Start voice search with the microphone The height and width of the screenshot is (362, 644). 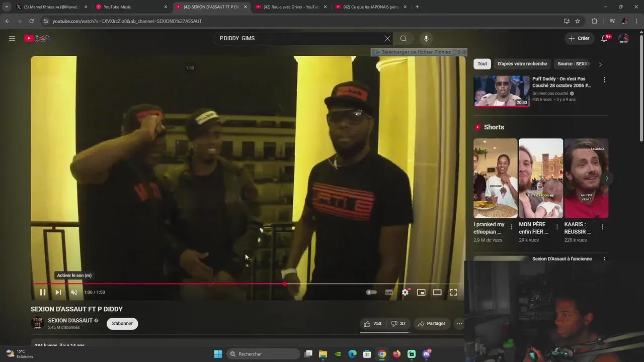pos(426,38)
